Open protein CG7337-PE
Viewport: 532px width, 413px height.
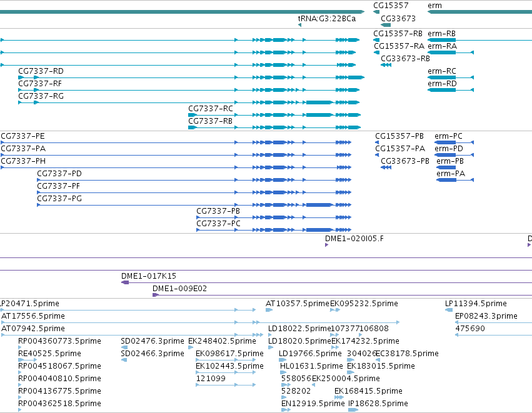click(23, 136)
